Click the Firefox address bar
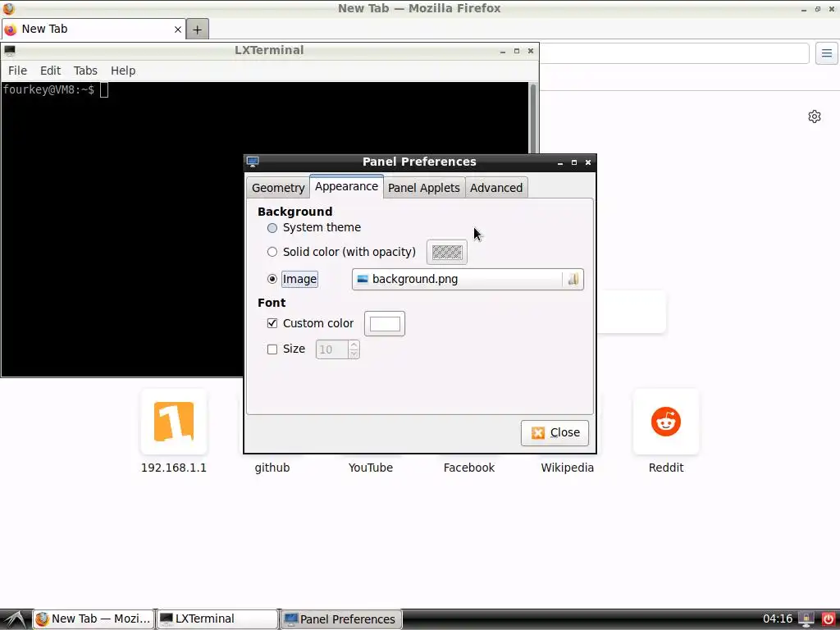Screen dimensions: 840x630 point(674,53)
